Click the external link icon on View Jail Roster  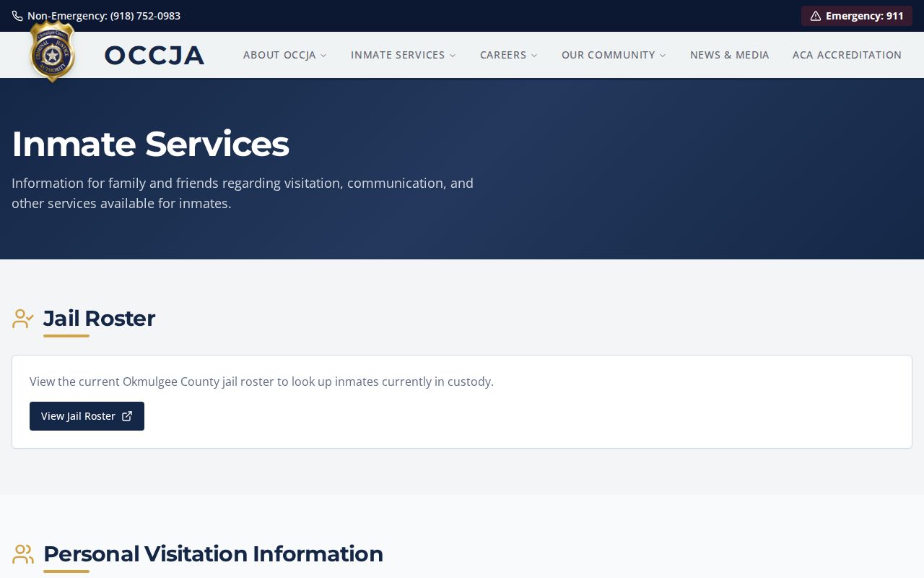(x=127, y=416)
